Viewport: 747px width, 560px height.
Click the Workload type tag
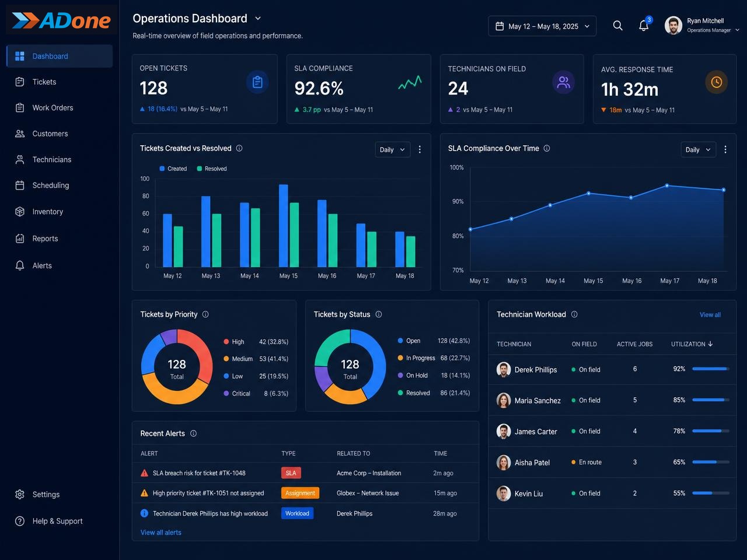coord(297,513)
